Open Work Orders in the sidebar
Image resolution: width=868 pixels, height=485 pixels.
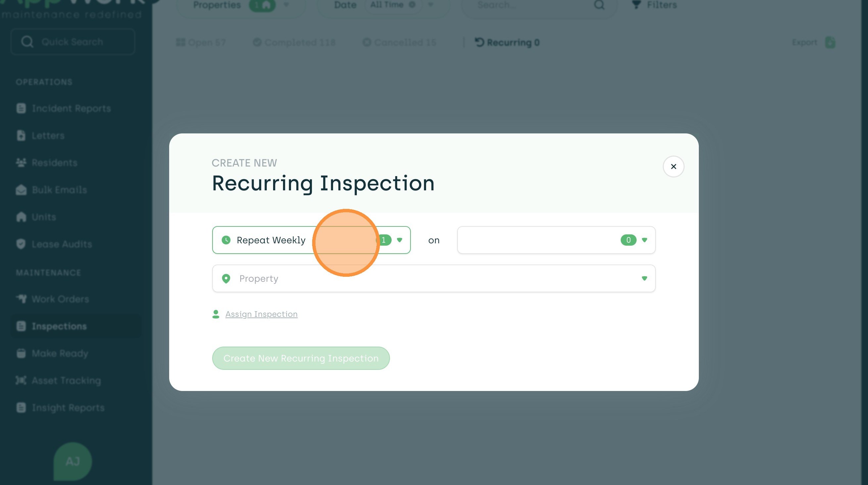tap(60, 299)
